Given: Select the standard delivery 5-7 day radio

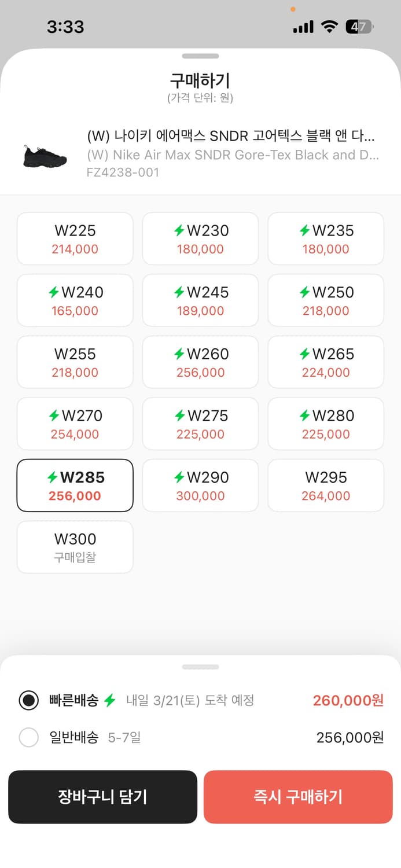Looking at the screenshot, I should point(28,738).
